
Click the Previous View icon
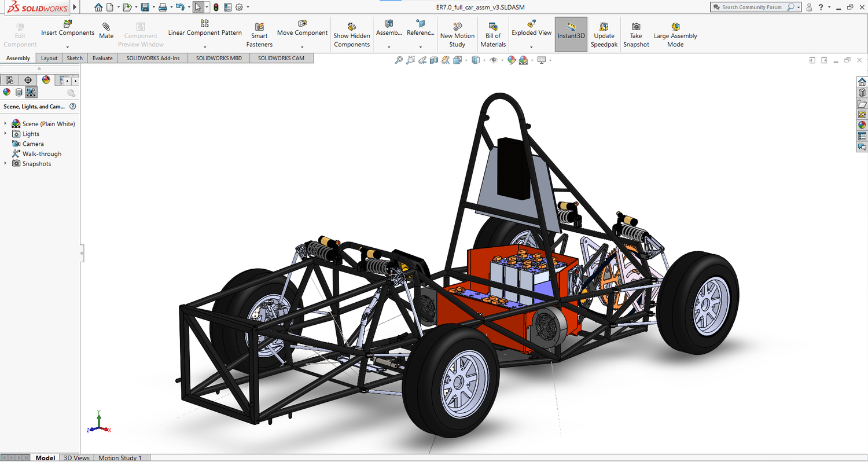pos(422,60)
